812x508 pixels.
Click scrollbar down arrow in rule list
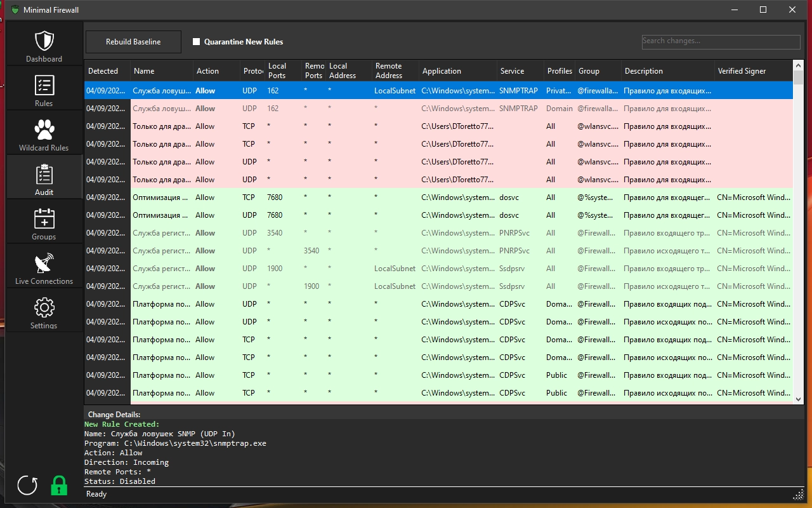tap(798, 399)
